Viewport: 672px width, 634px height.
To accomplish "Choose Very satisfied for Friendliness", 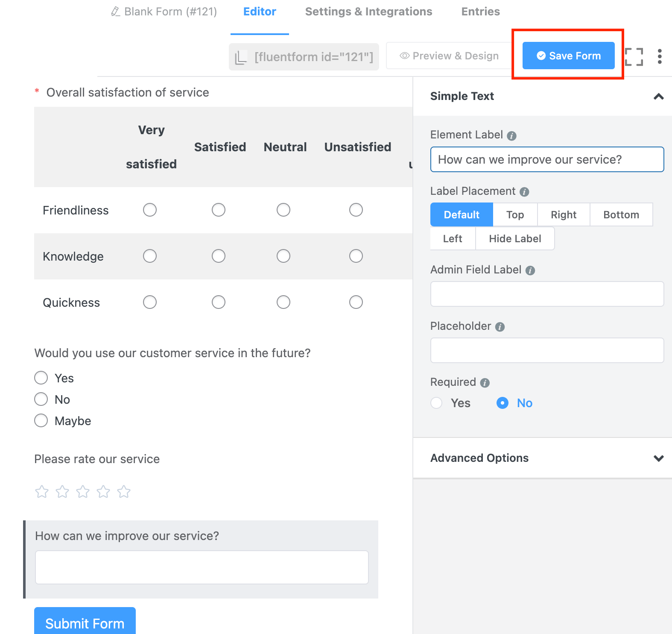I will click(x=150, y=210).
